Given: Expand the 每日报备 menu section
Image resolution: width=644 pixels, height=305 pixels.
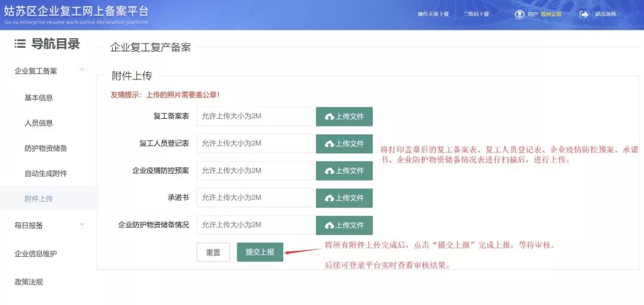Looking at the screenshot, I should [82, 225].
